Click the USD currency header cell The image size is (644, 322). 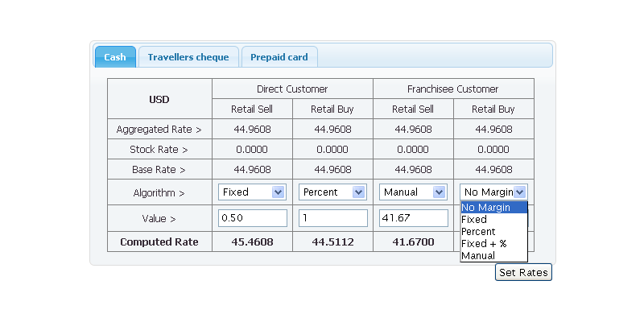click(159, 99)
